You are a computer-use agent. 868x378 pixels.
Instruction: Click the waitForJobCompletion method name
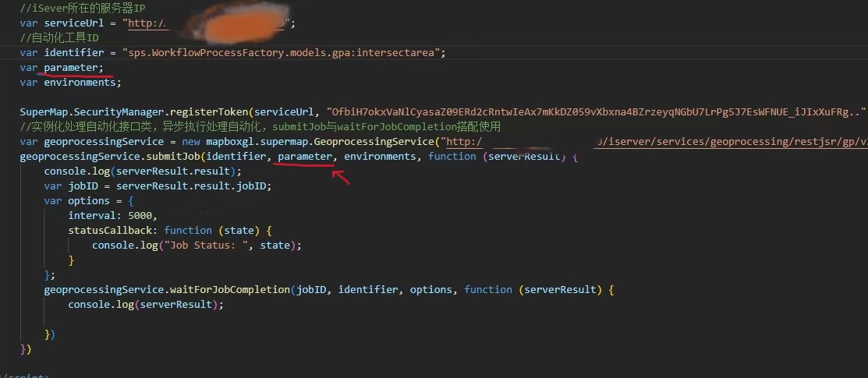point(229,289)
